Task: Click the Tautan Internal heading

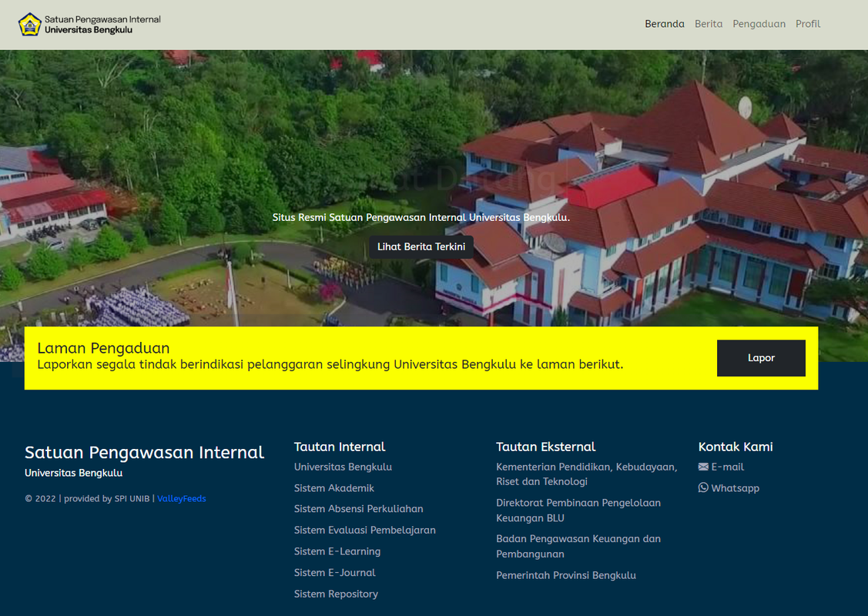Action: click(x=340, y=447)
